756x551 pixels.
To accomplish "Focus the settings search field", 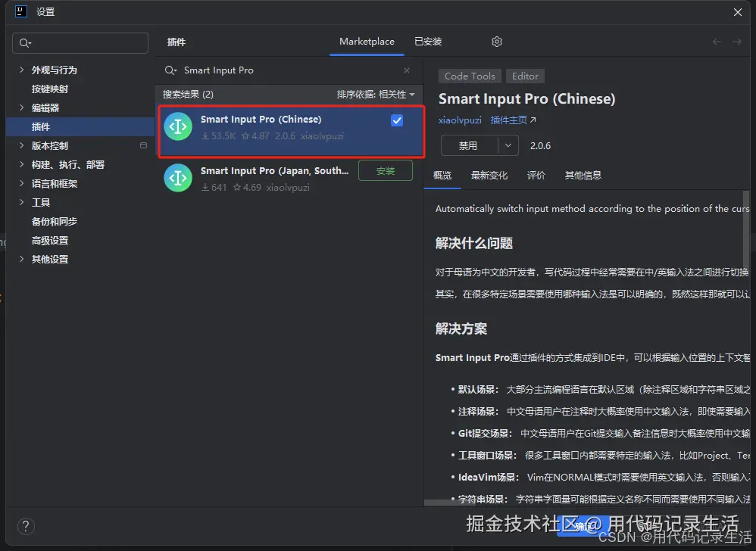I will tap(80, 43).
